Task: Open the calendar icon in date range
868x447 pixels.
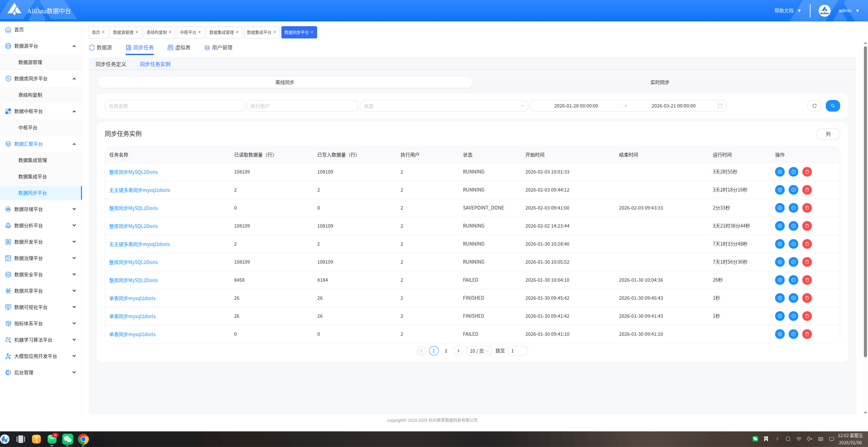Action: 720,106
